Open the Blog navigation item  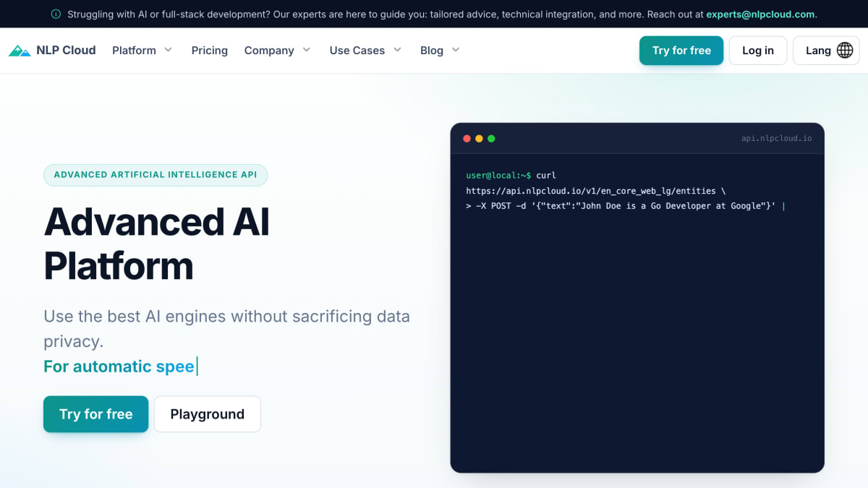432,51
